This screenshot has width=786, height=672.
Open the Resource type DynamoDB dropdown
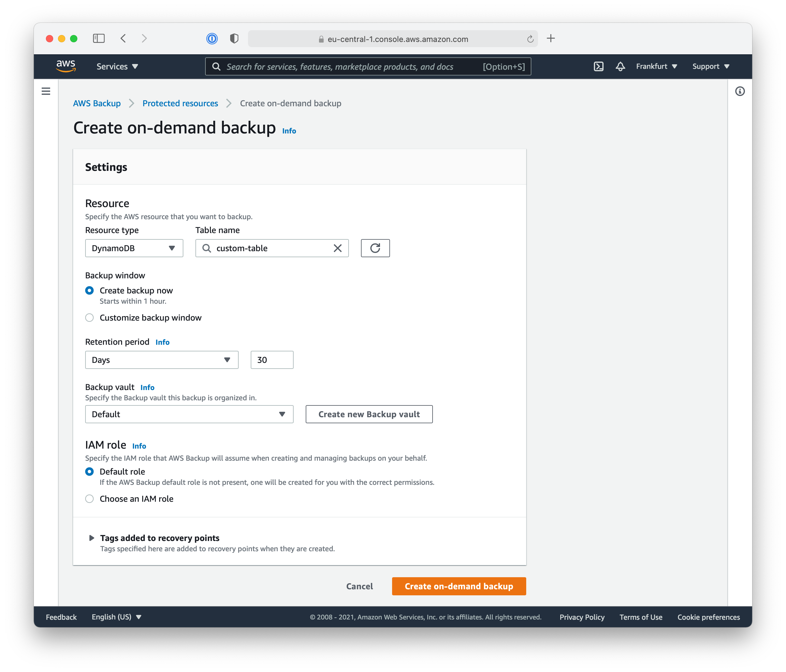(134, 248)
